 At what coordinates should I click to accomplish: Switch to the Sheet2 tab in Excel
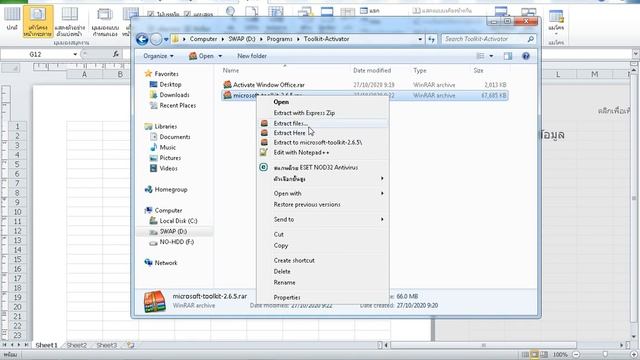tap(77, 345)
